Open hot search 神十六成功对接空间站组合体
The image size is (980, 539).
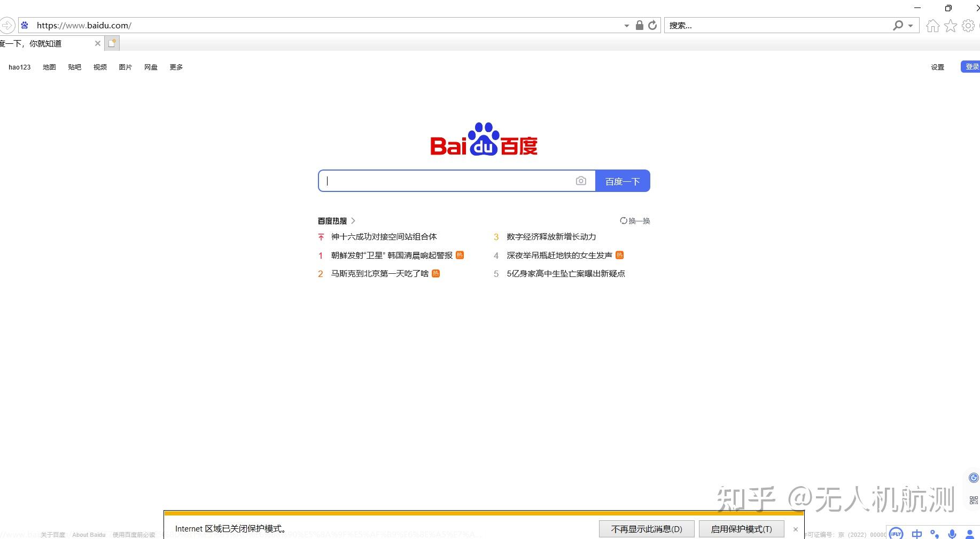coord(384,237)
